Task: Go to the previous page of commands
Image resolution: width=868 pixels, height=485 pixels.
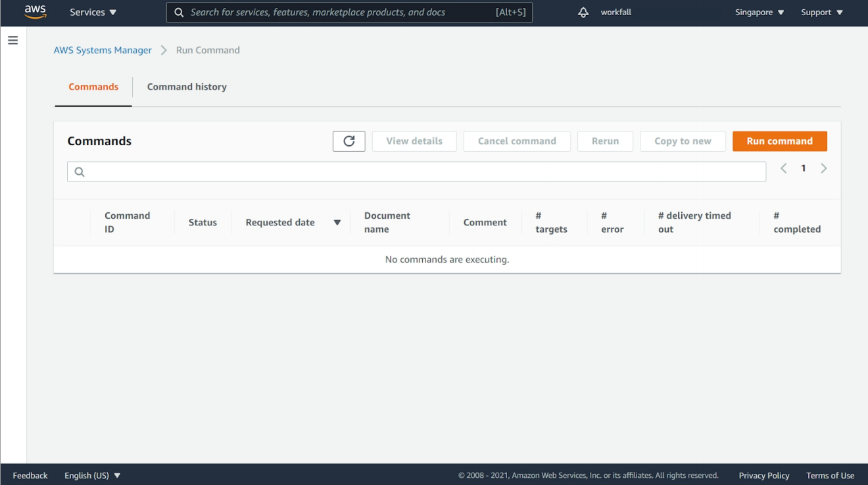Action: [x=784, y=169]
